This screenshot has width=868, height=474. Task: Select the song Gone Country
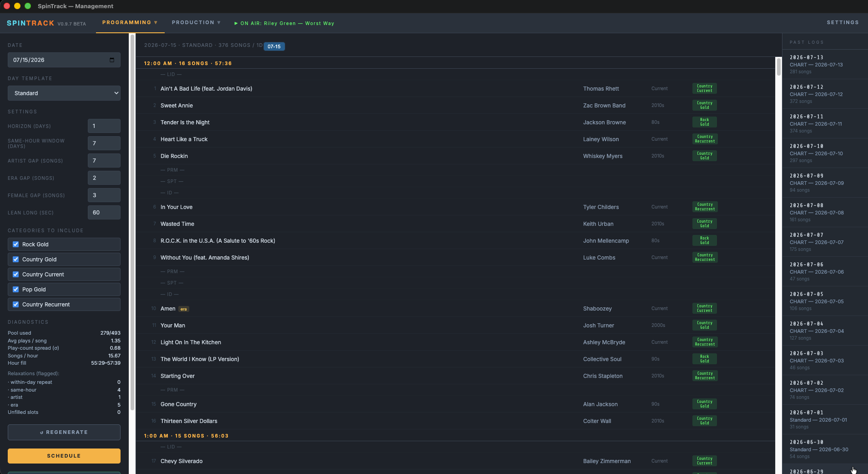(178, 404)
